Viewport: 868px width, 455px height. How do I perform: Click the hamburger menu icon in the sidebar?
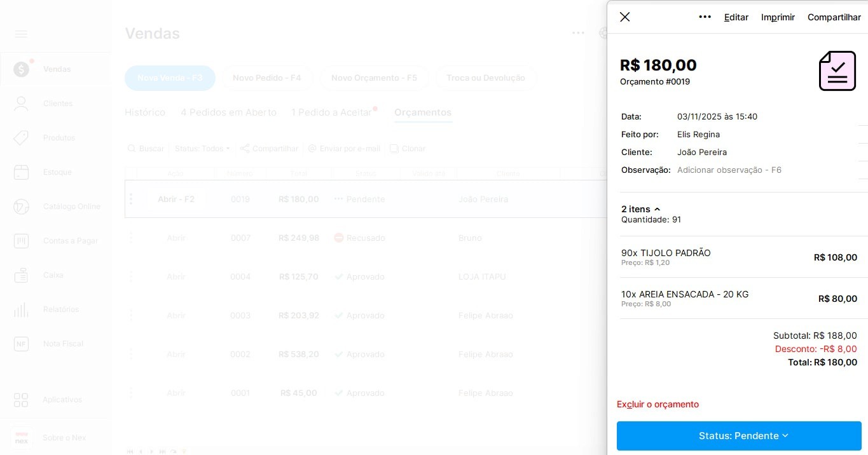(21, 34)
